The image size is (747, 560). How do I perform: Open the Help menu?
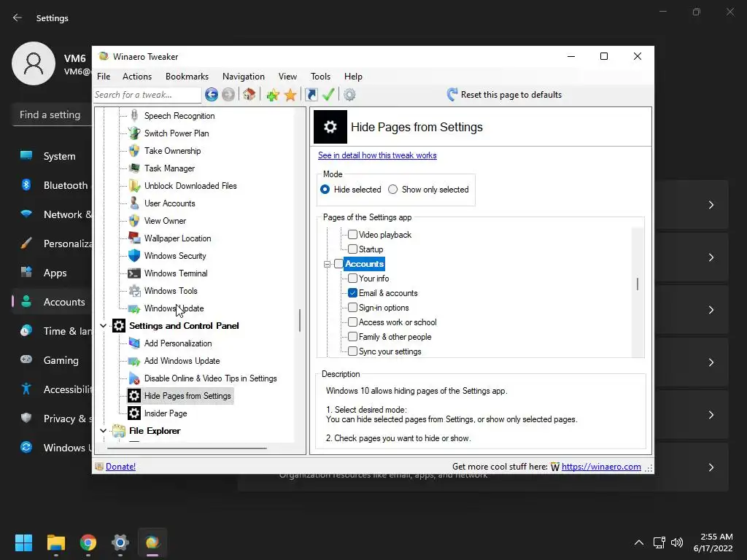(x=353, y=76)
